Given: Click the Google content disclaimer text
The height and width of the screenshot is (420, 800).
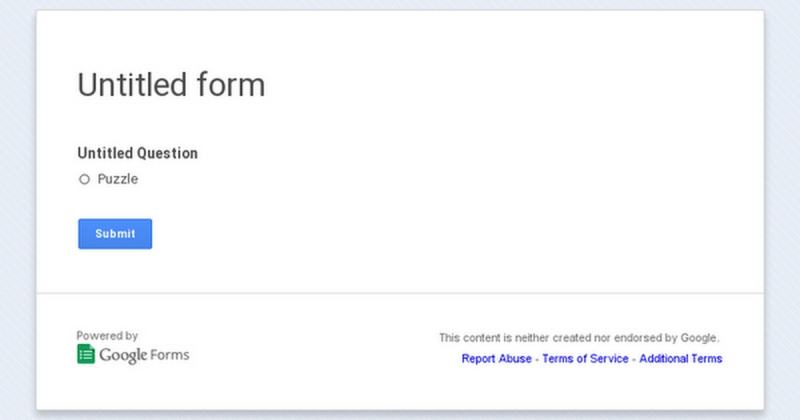Looking at the screenshot, I should click(x=578, y=338).
